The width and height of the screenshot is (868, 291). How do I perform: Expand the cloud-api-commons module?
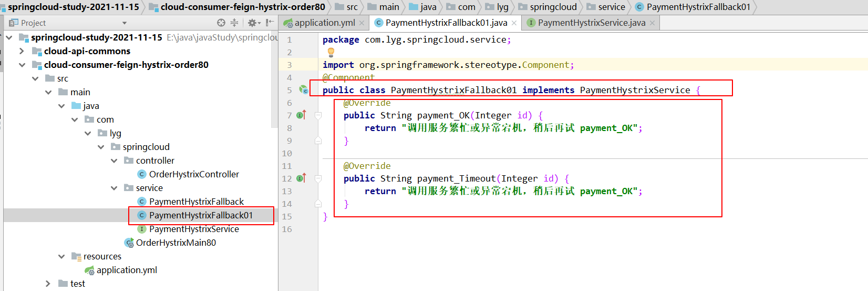click(22, 51)
